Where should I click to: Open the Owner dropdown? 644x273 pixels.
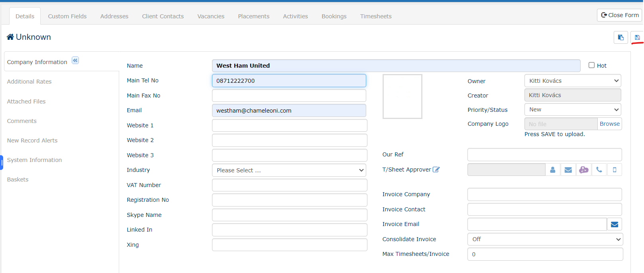click(573, 81)
